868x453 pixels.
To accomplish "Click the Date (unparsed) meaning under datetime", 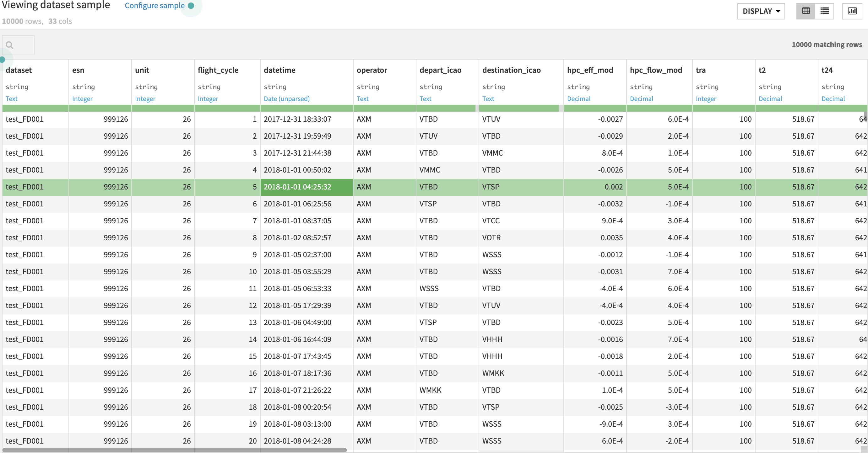I will (286, 99).
